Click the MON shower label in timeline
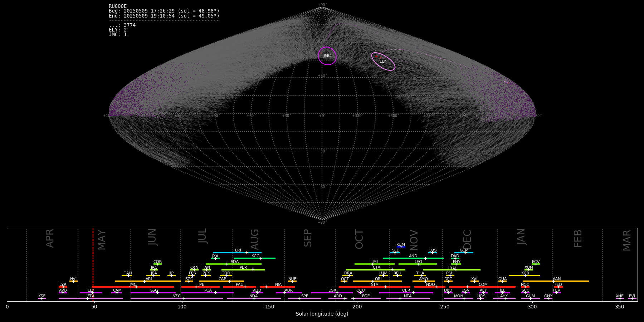This screenshot has height=322, width=644. [458, 296]
